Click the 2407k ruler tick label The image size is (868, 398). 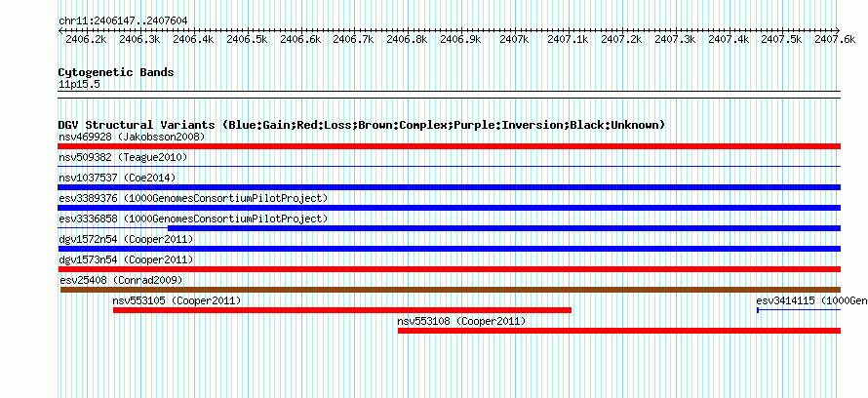514,39
